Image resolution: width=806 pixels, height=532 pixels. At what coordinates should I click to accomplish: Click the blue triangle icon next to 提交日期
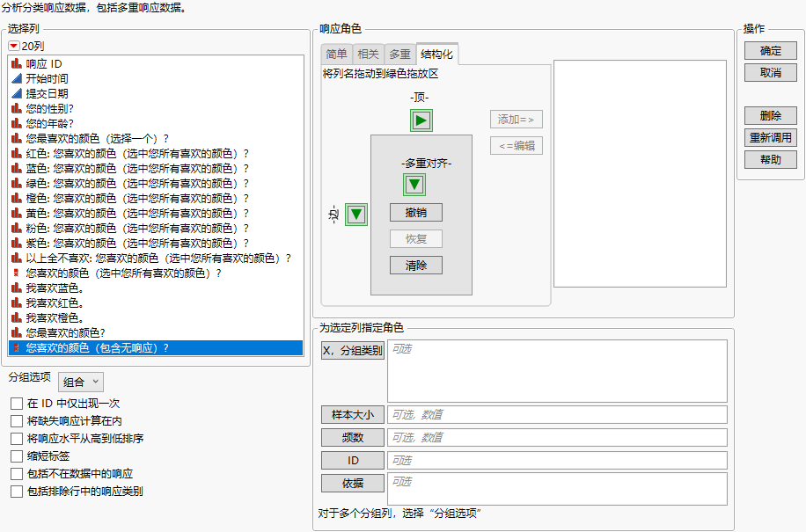click(x=14, y=91)
